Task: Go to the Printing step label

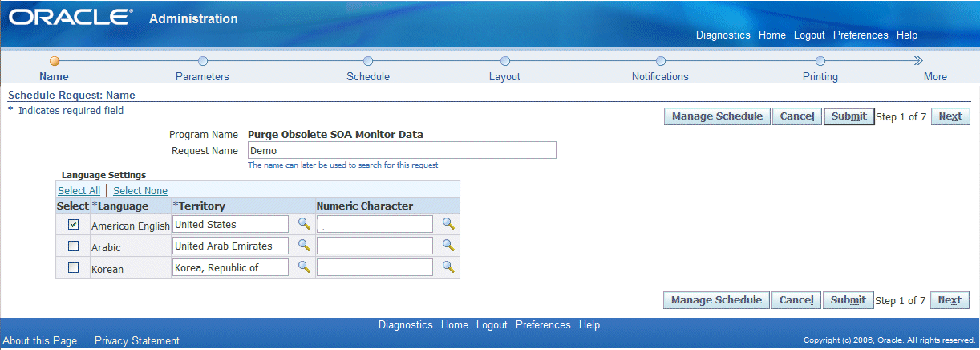Action: coord(820,77)
